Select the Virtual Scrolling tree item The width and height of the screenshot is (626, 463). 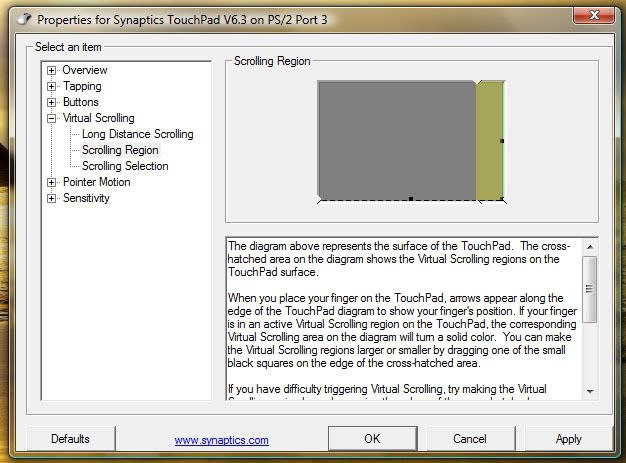pyautogui.click(x=99, y=118)
